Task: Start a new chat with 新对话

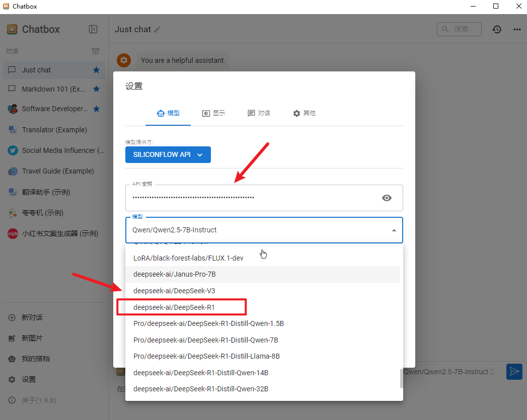Action: coord(54,317)
